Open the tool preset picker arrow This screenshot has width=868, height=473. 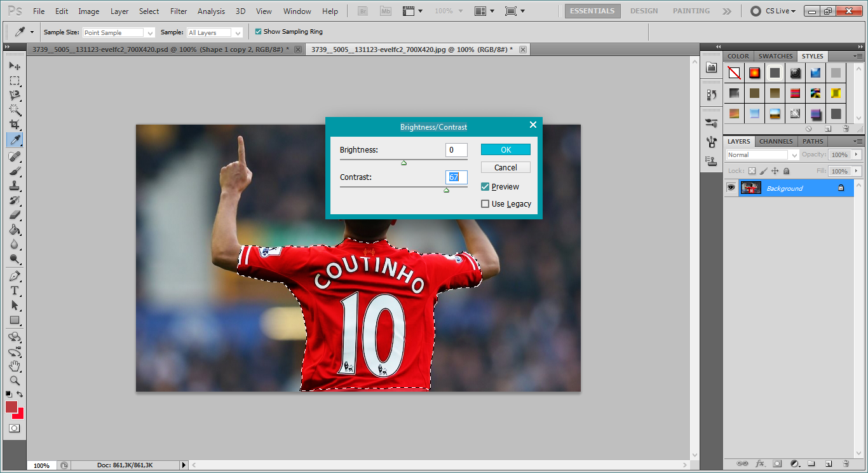coord(32,32)
